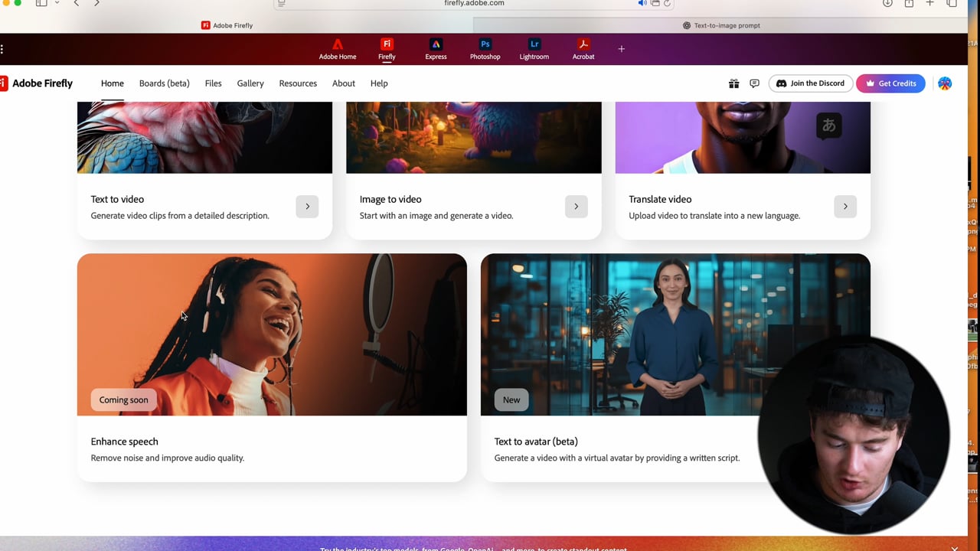The image size is (980, 551).
Task: Click the "Image to video" title
Action: (x=390, y=199)
